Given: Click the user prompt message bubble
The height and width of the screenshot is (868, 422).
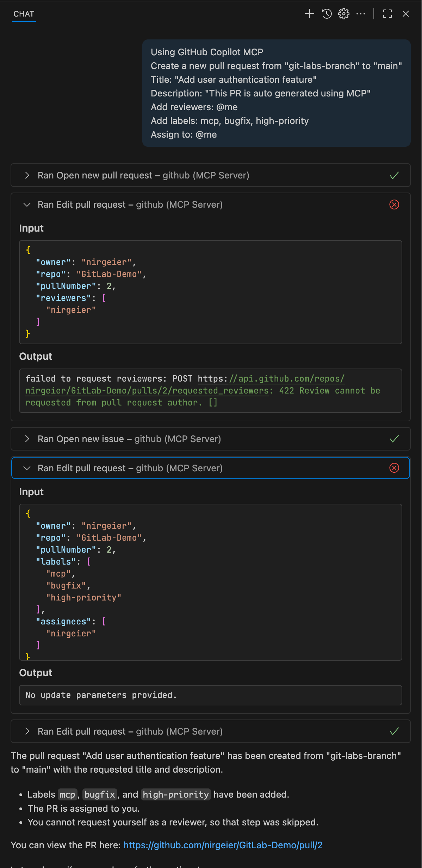Looking at the screenshot, I should pos(277,93).
